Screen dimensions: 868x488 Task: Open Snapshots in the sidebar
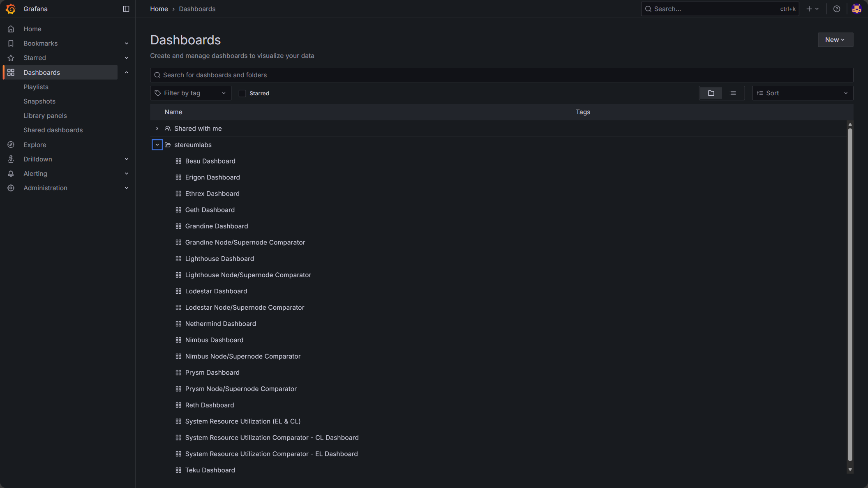[39, 101]
